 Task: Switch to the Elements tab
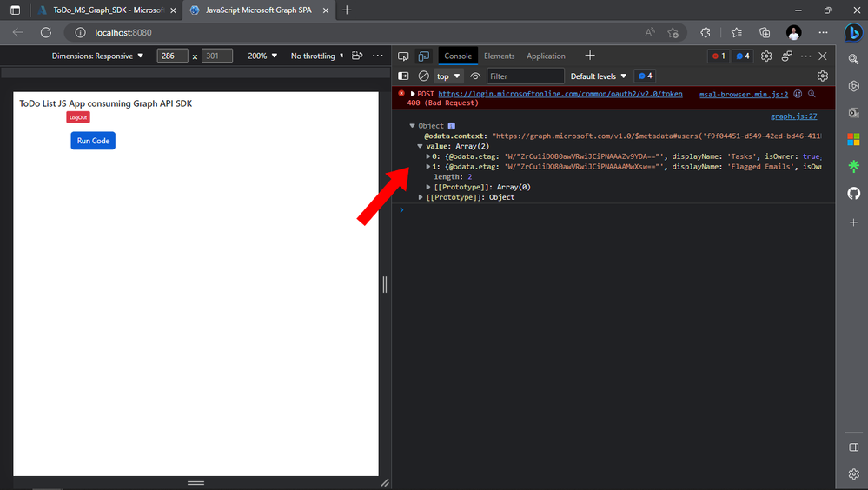(x=499, y=56)
